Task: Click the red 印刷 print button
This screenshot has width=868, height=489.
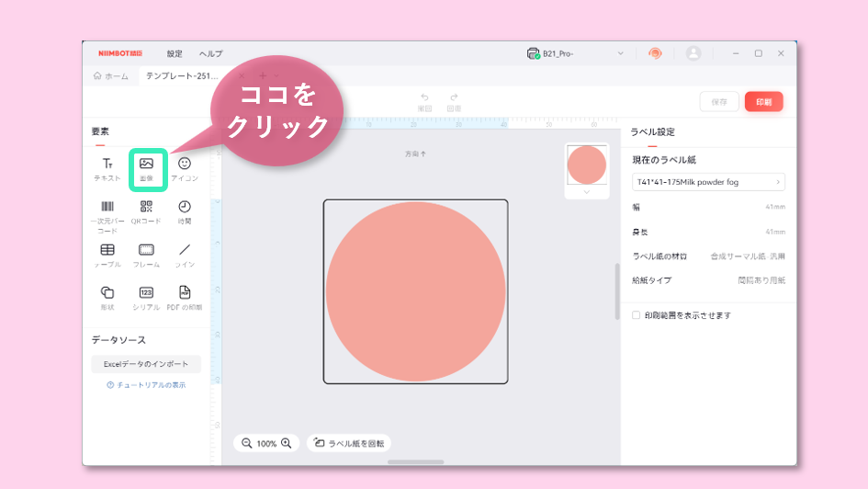Action: tap(764, 102)
